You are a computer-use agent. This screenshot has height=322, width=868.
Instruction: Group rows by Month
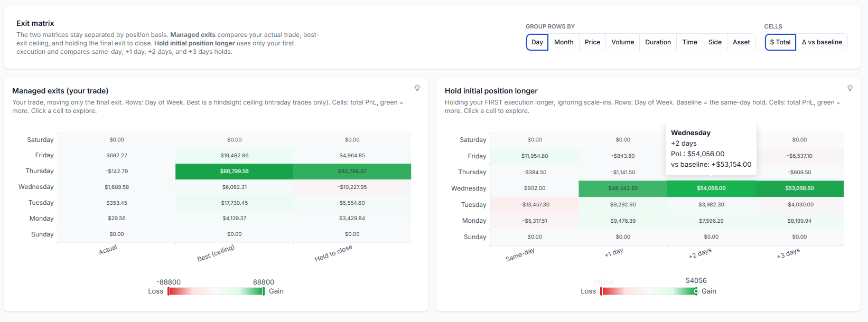tap(564, 42)
